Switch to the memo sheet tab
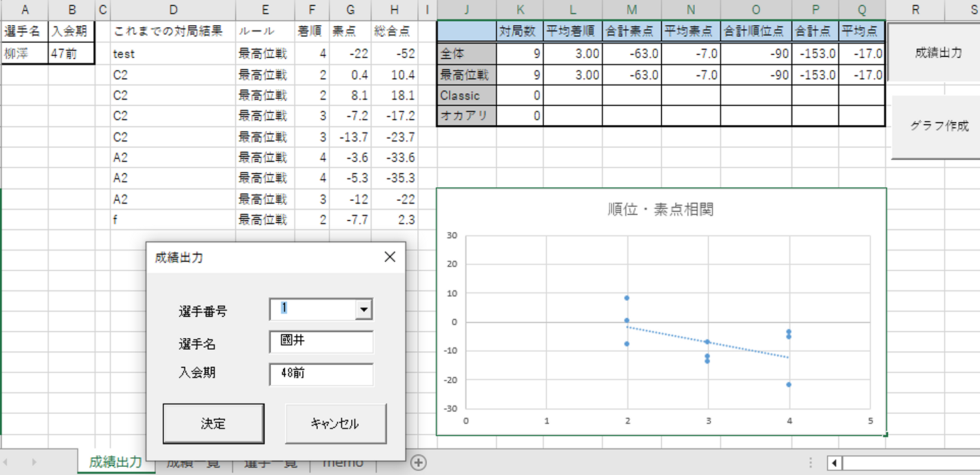980x475 pixels. click(343, 463)
